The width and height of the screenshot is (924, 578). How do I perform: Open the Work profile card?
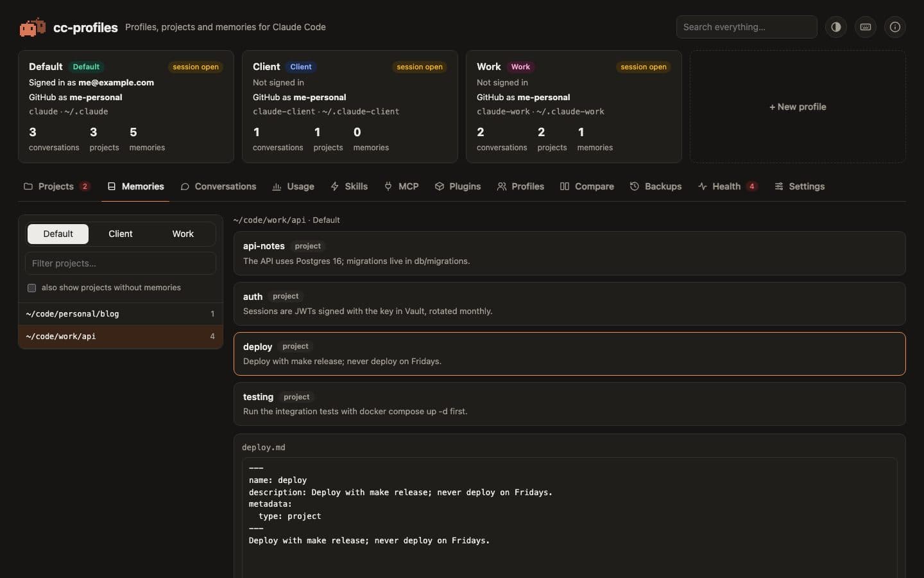tap(574, 107)
